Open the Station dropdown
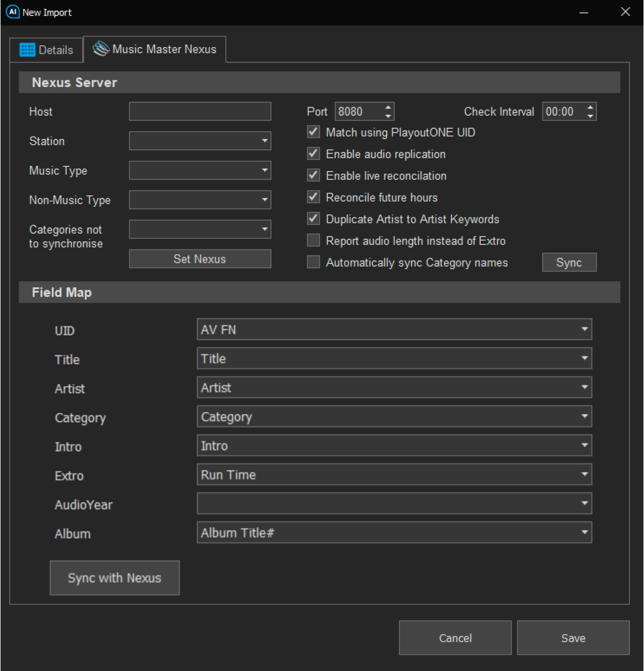 point(200,141)
